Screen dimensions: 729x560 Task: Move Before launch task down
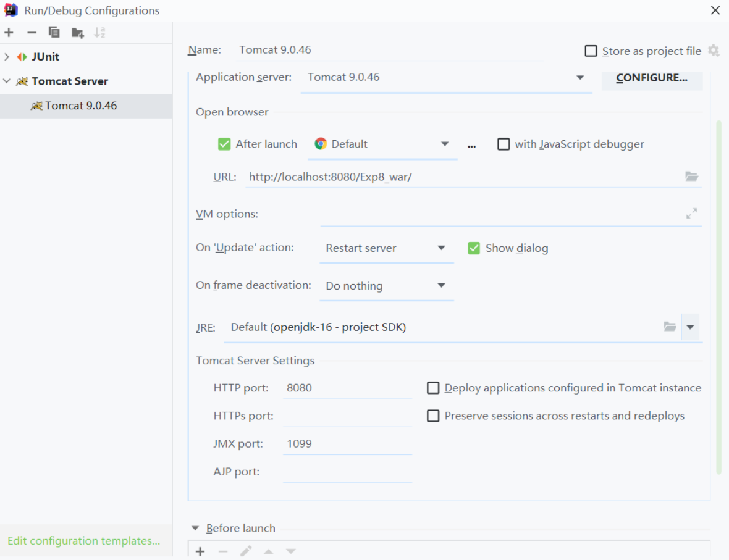click(x=290, y=551)
